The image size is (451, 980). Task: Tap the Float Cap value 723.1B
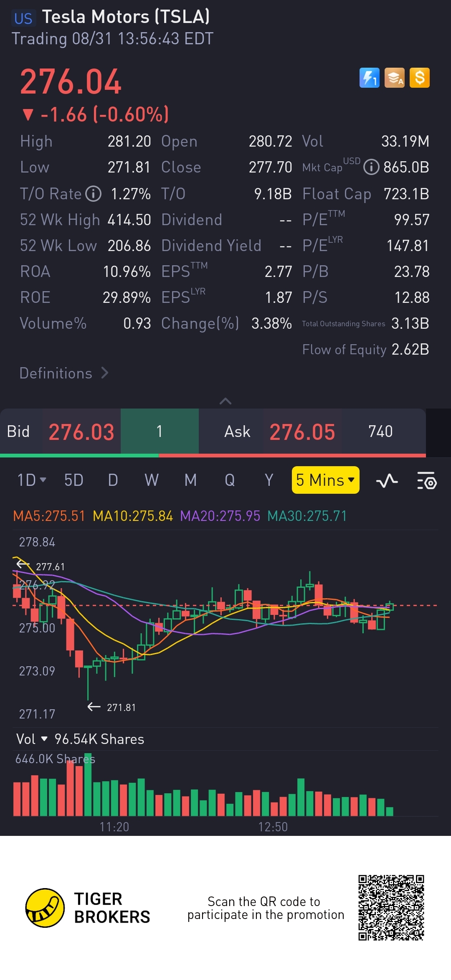tap(406, 194)
